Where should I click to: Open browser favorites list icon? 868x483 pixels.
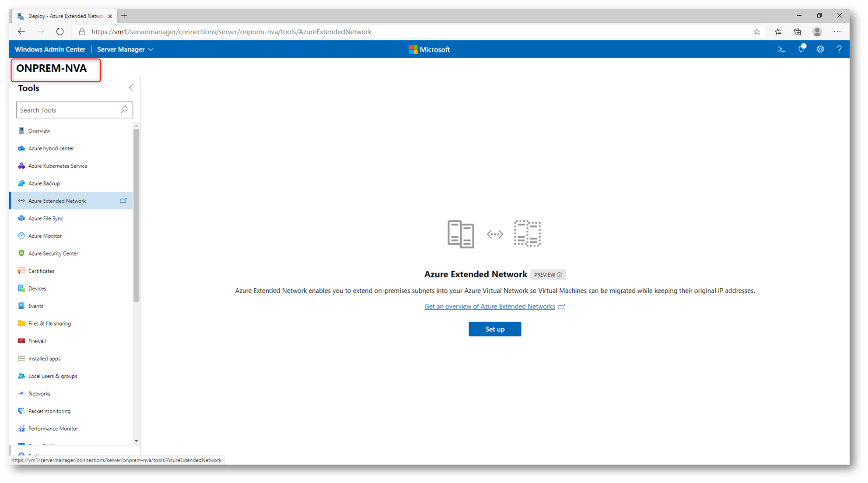(778, 31)
